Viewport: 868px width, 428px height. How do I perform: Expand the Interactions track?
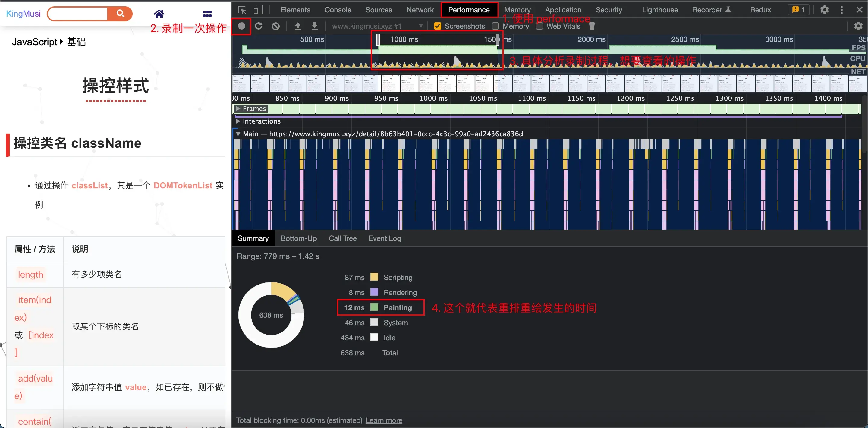tap(238, 121)
